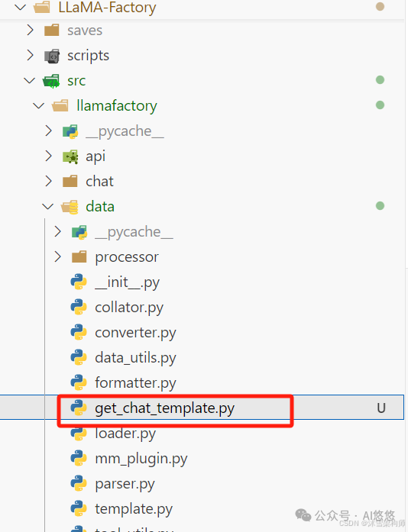Open parser.py from the tree
This screenshot has height=532, width=408.
point(125,484)
